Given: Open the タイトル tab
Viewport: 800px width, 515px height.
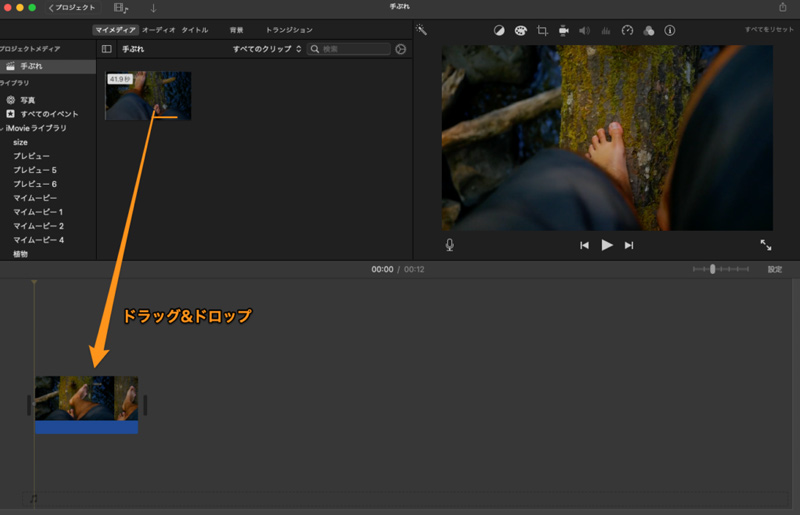Looking at the screenshot, I should pos(195,30).
